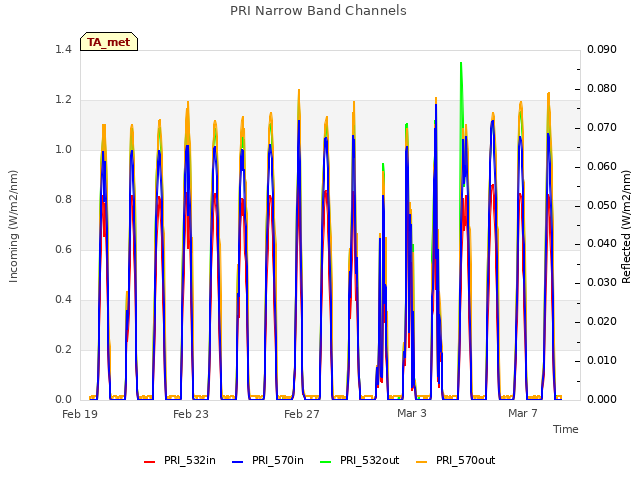Click the Mar 3 date tick label

(x=412, y=413)
